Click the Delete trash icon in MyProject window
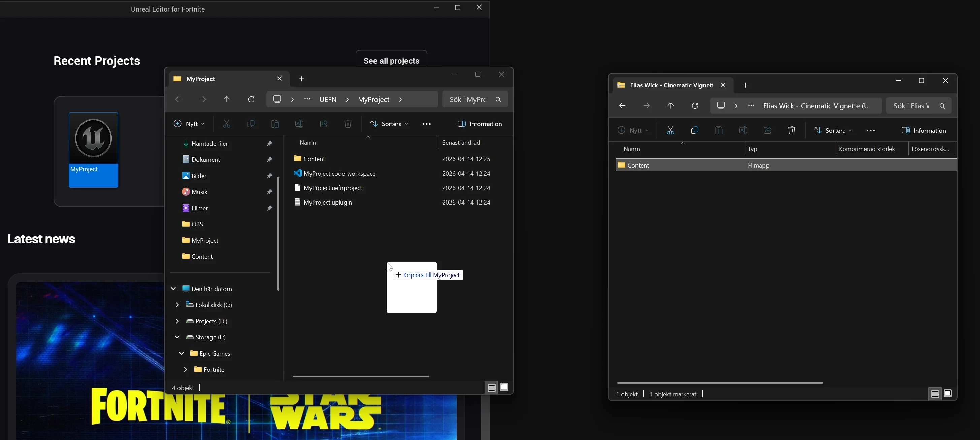The image size is (980, 440). (348, 124)
